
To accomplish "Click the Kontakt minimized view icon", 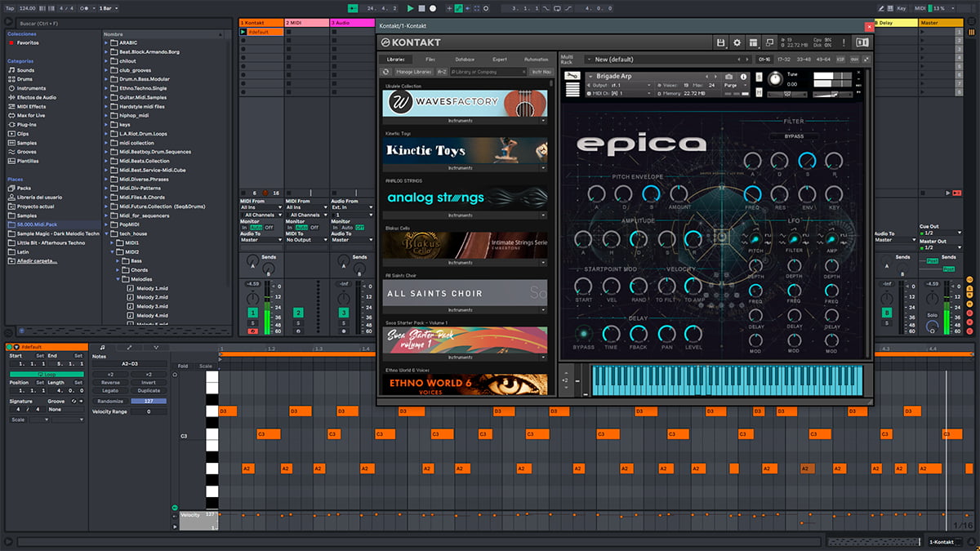I will coord(769,42).
